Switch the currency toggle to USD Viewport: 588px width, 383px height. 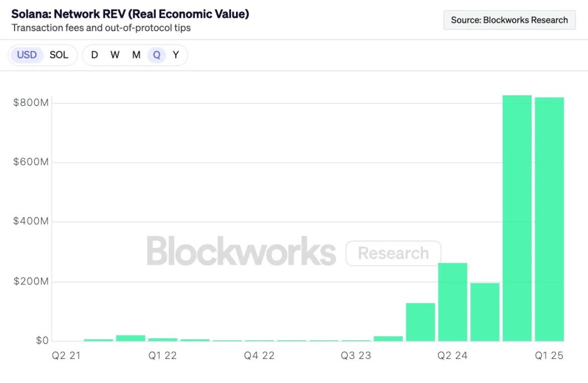27,55
